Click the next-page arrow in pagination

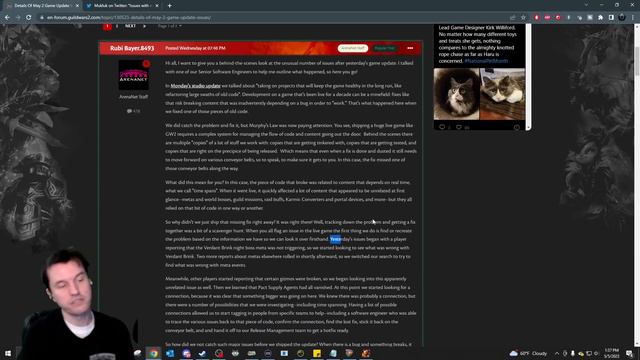pos(144,26)
